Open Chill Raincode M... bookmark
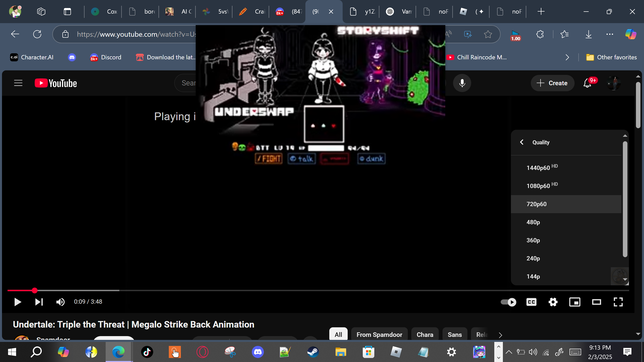Screen dimensions: 644x362 (x=476, y=57)
